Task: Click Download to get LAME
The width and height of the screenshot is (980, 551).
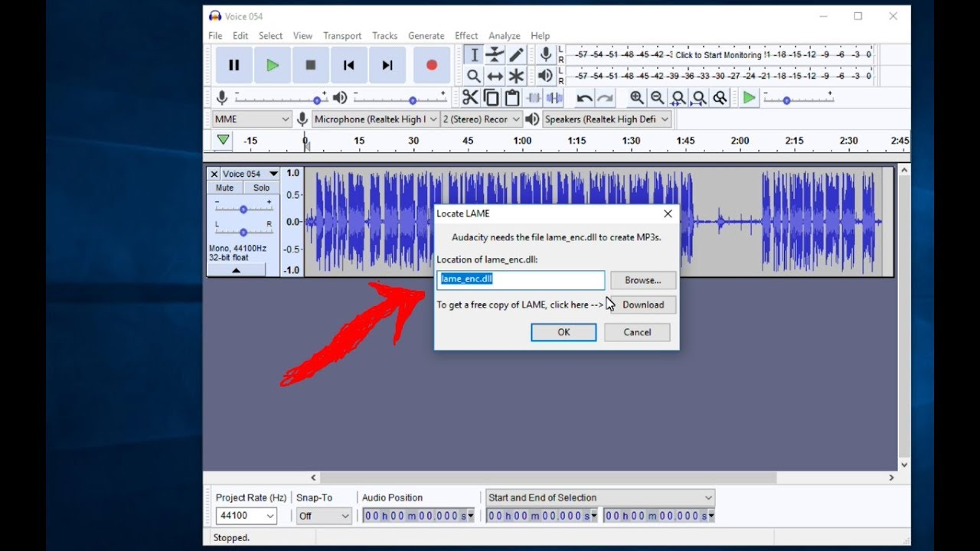Action: [x=643, y=305]
